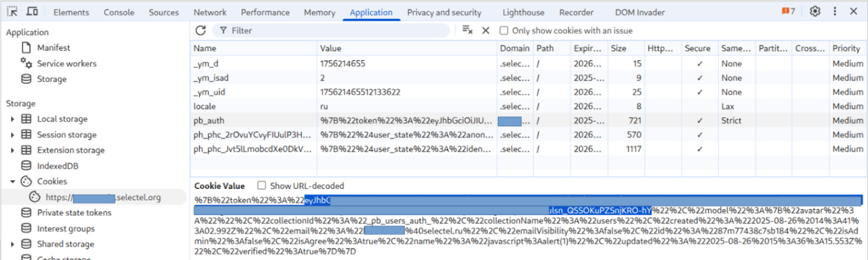Clear all cookies icon with lines and x
This screenshot has width=868, height=260.
[467, 30]
